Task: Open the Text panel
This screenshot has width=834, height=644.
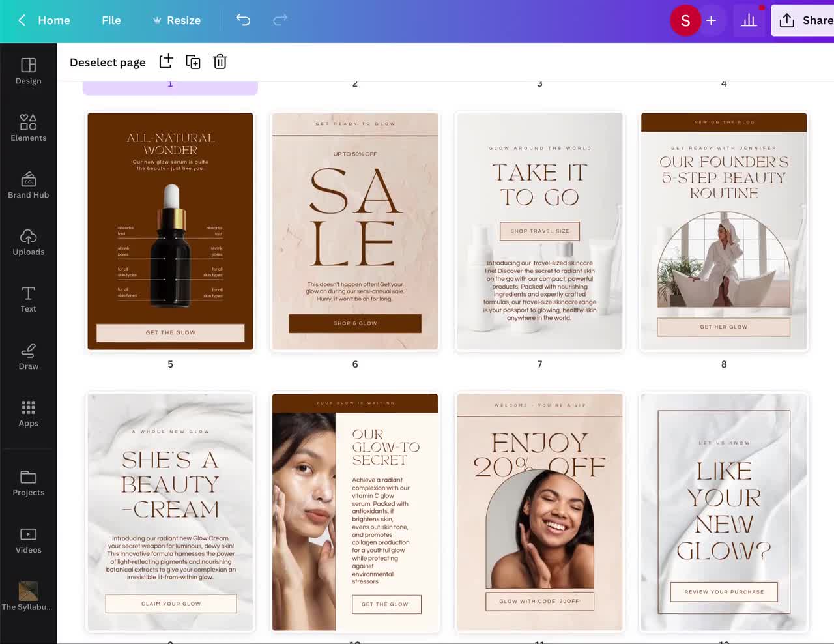Action: 28,299
